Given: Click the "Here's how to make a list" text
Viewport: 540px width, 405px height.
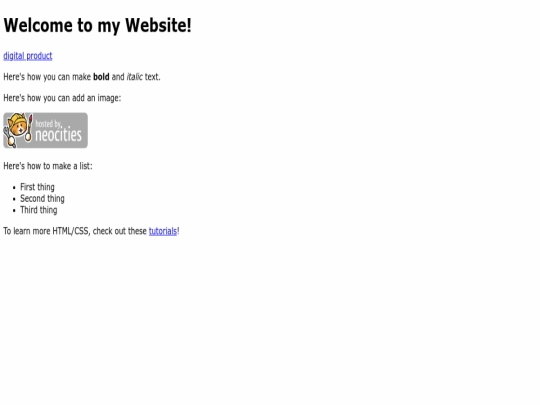Looking at the screenshot, I should click(48, 166).
